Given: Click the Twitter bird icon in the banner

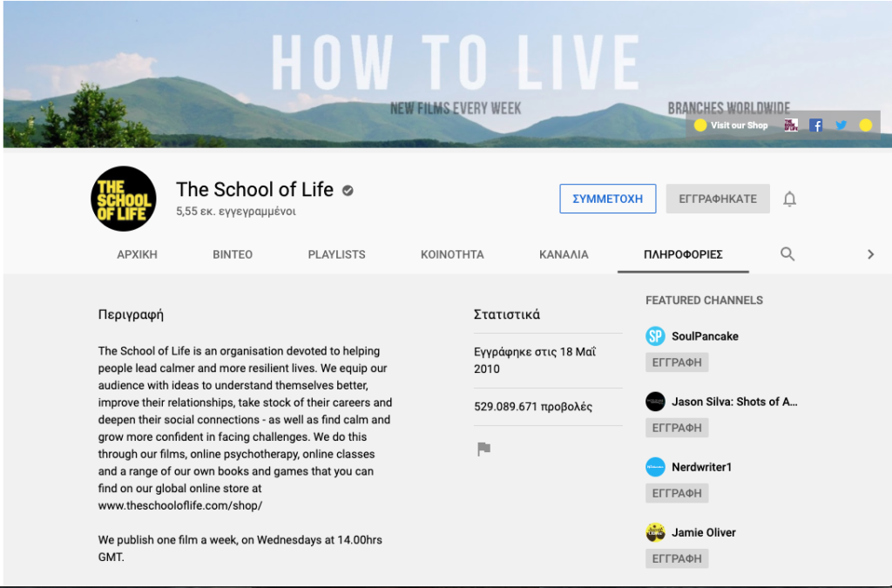Looking at the screenshot, I should pos(841,125).
